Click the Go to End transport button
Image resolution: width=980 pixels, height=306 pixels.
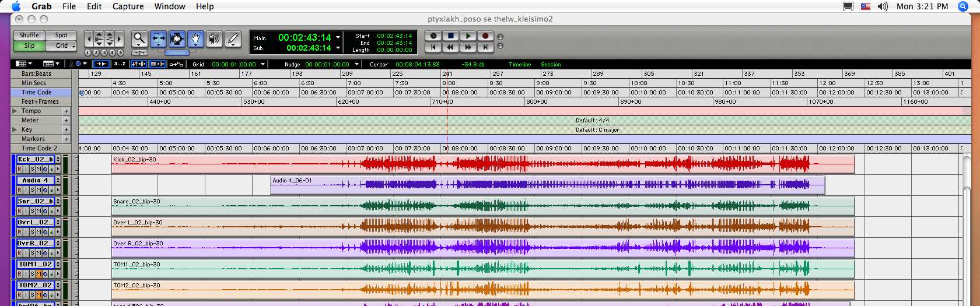click(x=485, y=47)
